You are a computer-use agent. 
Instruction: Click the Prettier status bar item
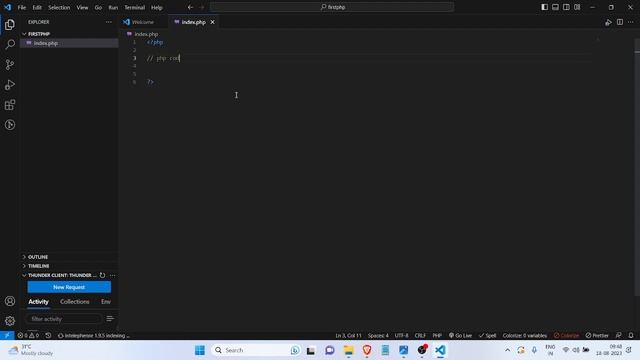597,336
